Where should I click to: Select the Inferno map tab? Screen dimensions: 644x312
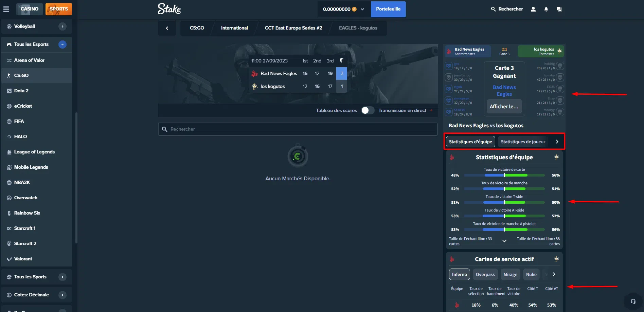460,274
